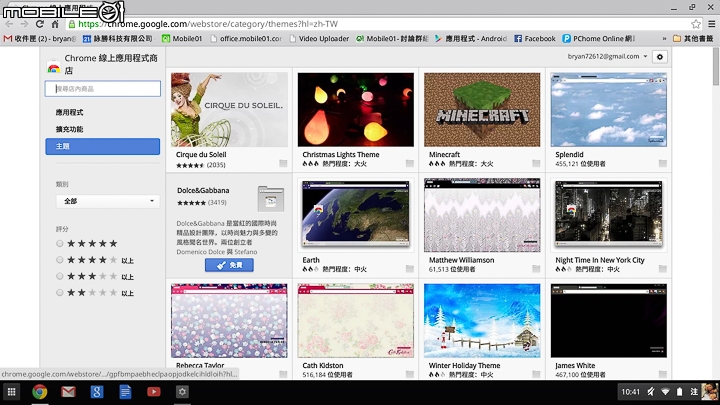Open Google Docs from the shelf

(125, 392)
